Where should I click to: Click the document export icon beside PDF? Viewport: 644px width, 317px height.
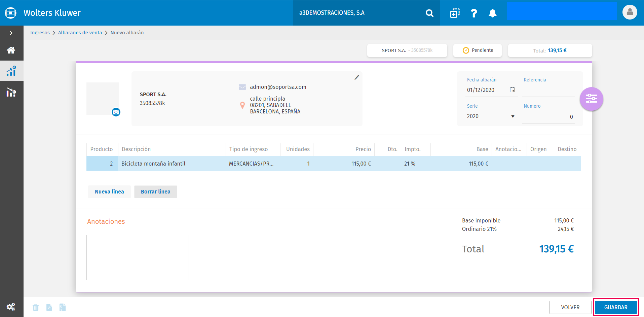point(63,307)
